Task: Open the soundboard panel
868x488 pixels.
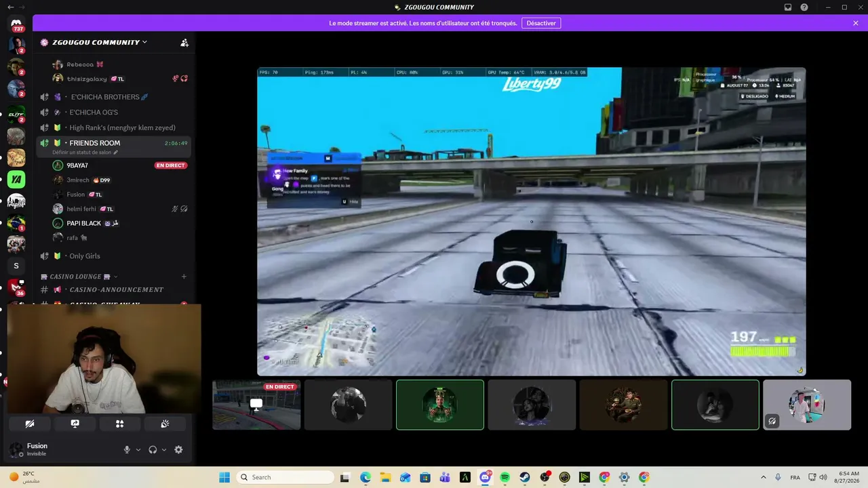Action: 165,424
